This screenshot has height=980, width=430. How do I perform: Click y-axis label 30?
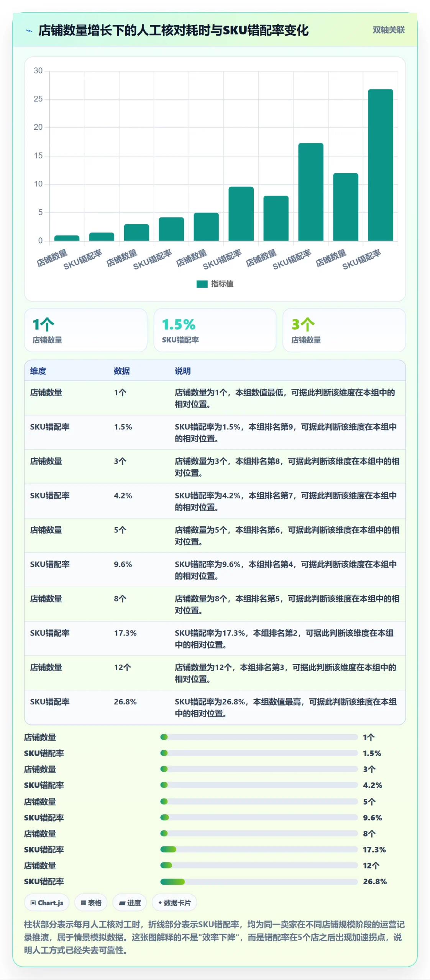point(38,71)
